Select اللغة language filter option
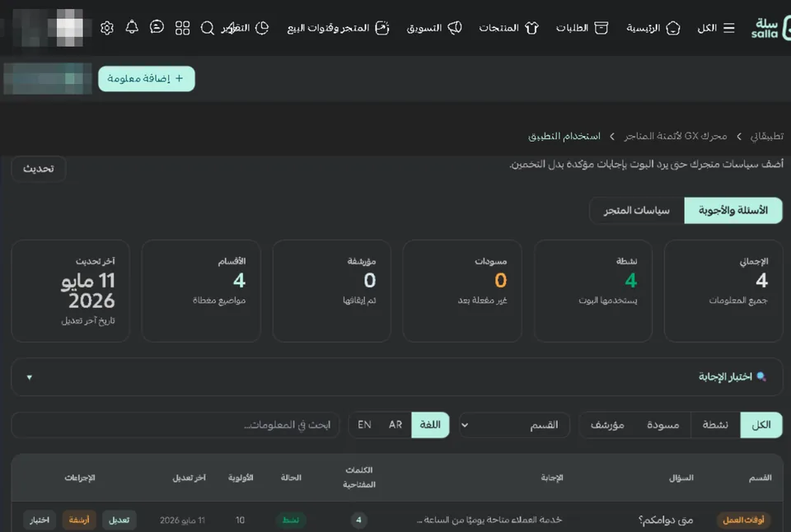791x532 pixels. coord(430,425)
